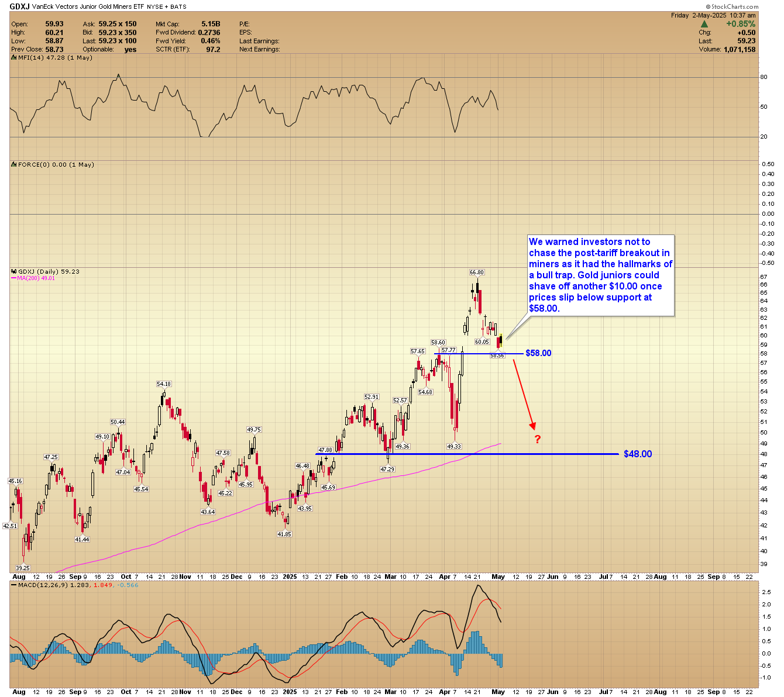Click the 58.56 price label near support
Screen dimensions: 784x697
click(497, 356)
